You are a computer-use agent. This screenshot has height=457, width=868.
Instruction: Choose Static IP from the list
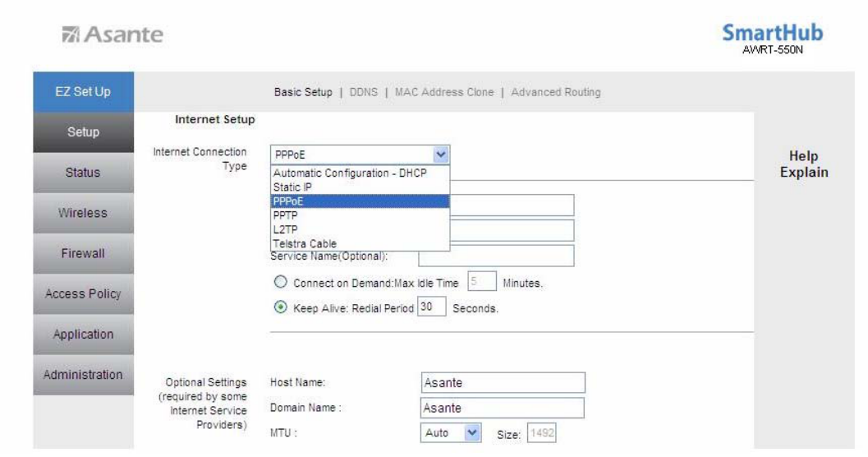click(x=360, y=187)
